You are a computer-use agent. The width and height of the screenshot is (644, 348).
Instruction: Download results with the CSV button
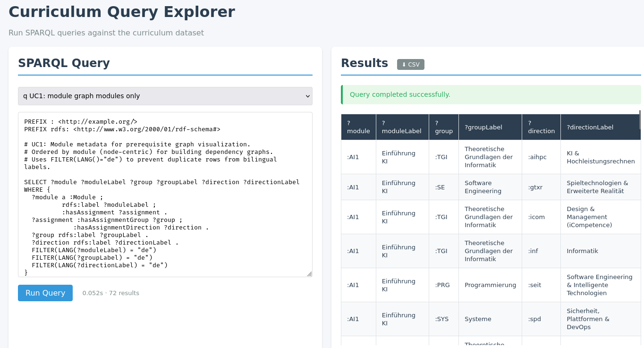click(x=410, y=64)
